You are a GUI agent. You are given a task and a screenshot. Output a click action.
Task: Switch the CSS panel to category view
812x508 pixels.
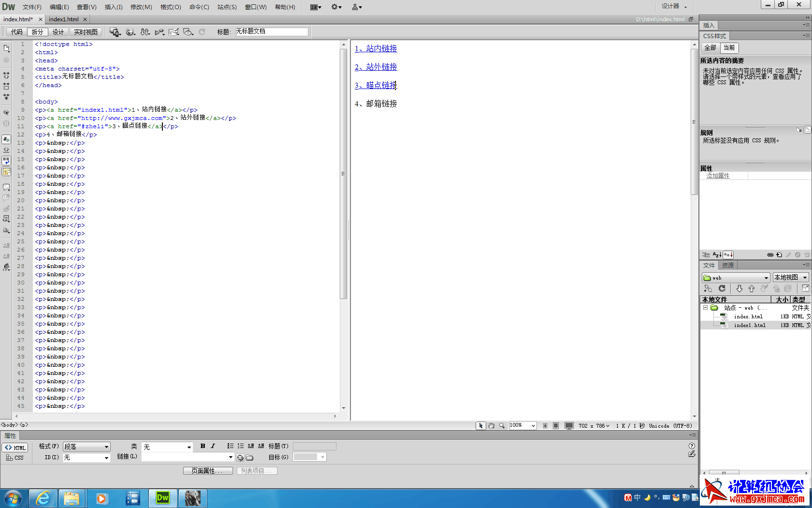click(x=706, y=254)
